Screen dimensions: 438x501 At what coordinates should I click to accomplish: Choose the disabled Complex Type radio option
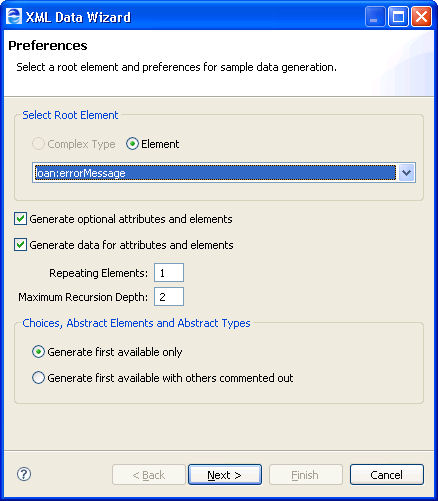point(38,144)
